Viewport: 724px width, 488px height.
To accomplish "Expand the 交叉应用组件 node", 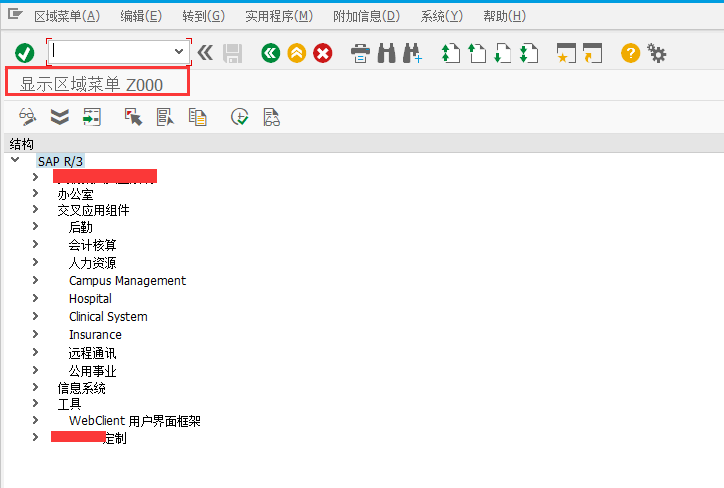I will (x=35, y=209).
